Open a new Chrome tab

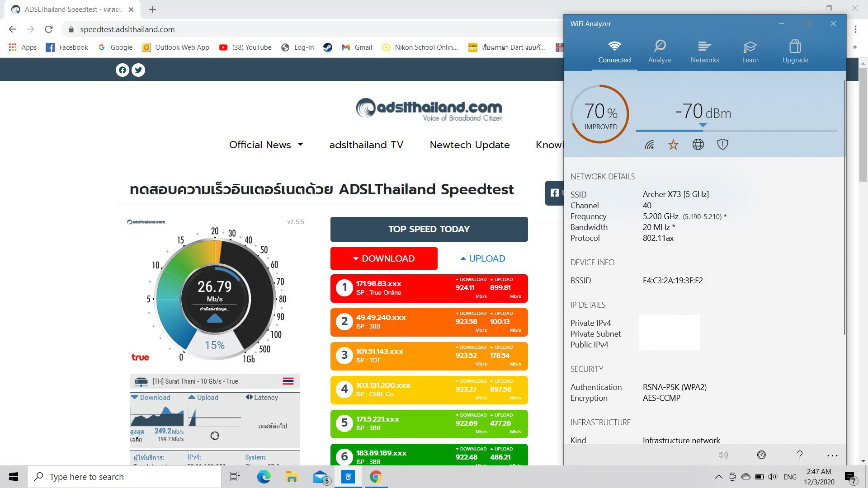pos(153,9)
